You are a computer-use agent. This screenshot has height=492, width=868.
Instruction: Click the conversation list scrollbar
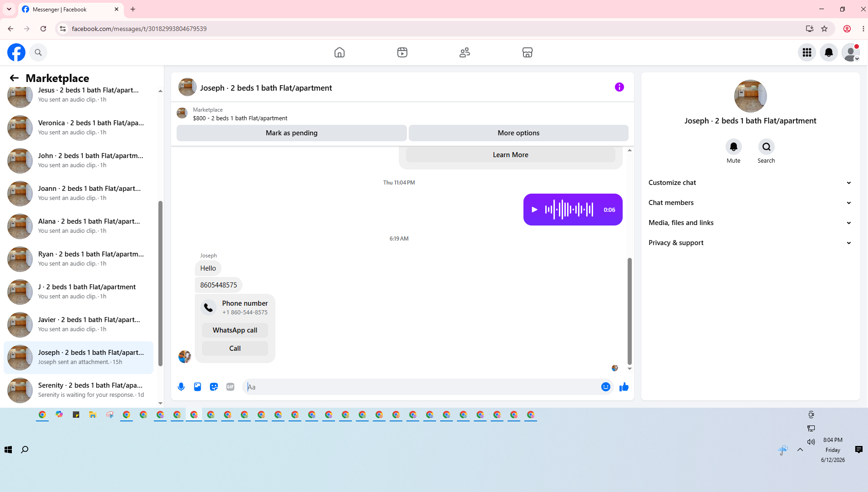[x=160, y=283]
